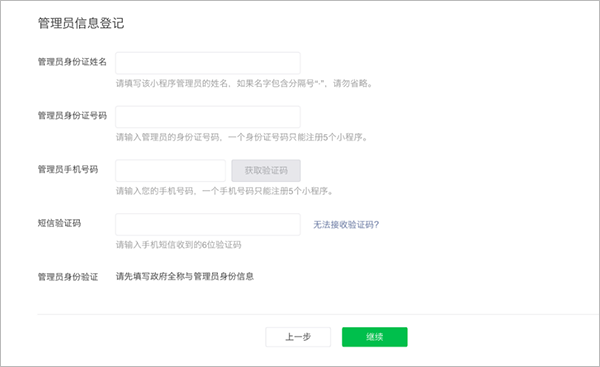Click the 管理员身份证号码 label
600x367 pixels.
(x=72, y=116)
